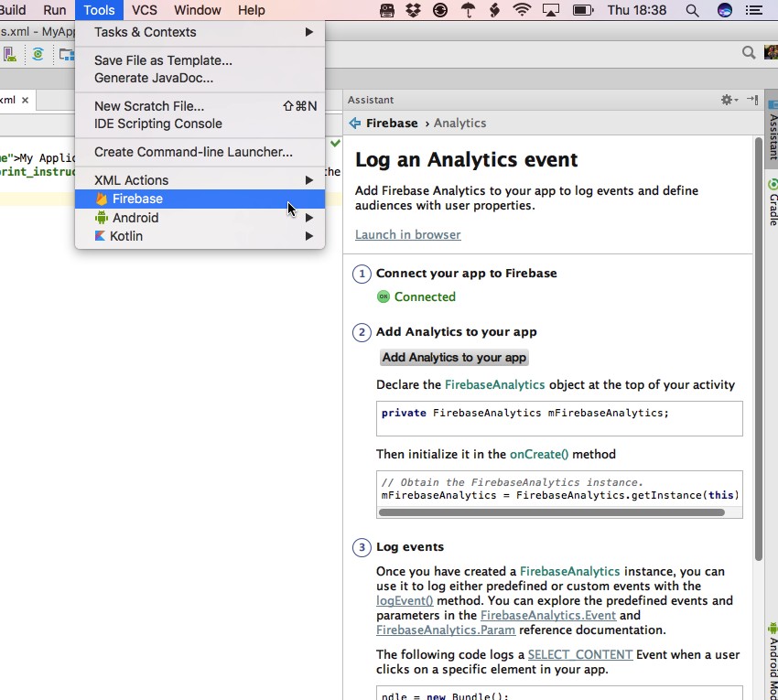Click the Firebase back arrow icon
Image resolution: width=778 pixels, height=700 pixels.
[x=355, y=123]
